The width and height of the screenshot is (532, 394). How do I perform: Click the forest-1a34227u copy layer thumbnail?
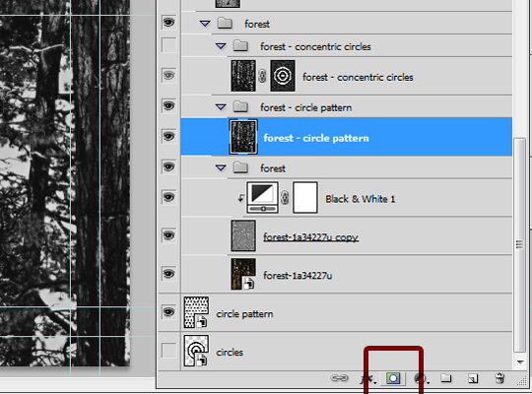243,235
